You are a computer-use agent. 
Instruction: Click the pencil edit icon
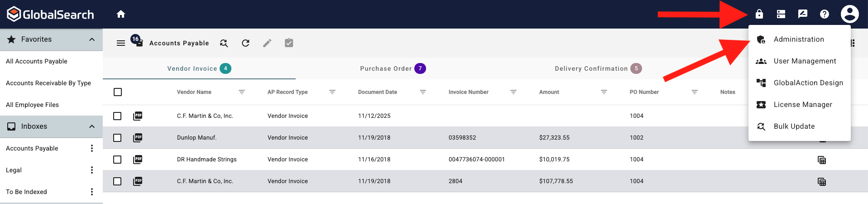pos(267,43)
